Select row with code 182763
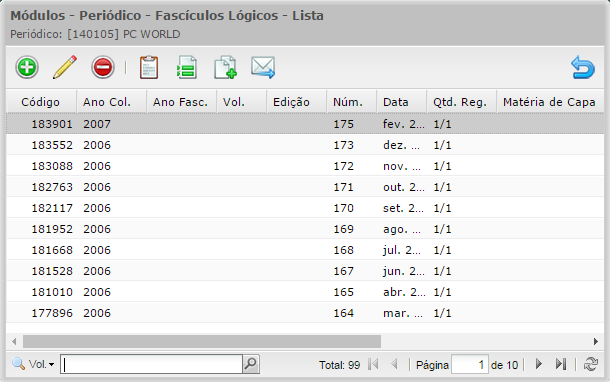610x382 pixels. tap(305, 187)
